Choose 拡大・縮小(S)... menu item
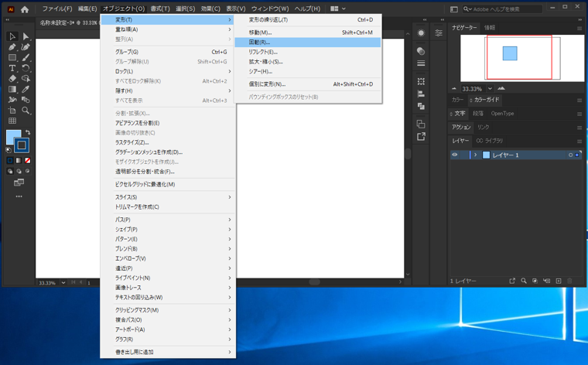The image size is (588, 365). (307, 62)
